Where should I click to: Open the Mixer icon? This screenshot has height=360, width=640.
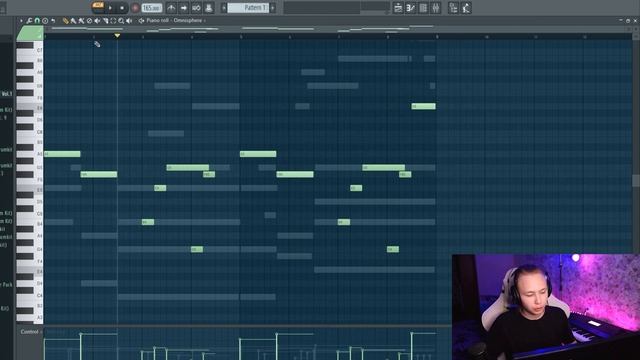[x=436, y=8]
